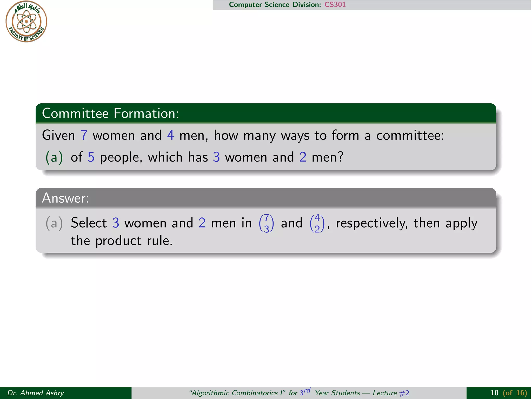Click the Computer Science Division header text
Viewport: 532px width, 399px height.
tap(275, 5)
